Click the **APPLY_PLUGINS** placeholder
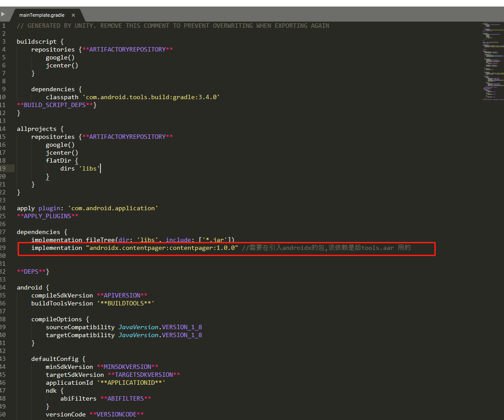 tap(48, 216)
